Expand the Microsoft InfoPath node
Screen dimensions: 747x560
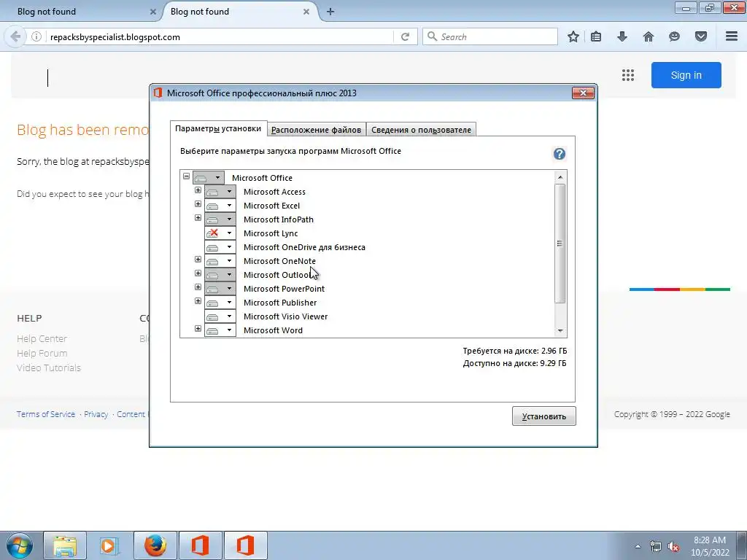coord(198,217)
